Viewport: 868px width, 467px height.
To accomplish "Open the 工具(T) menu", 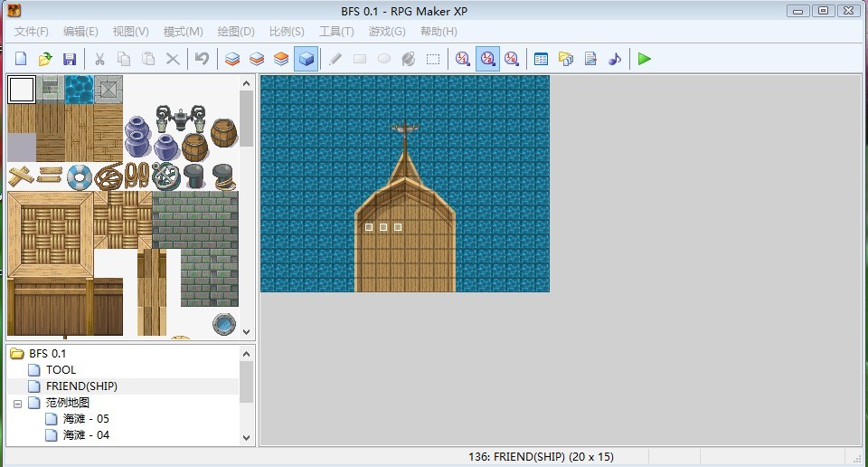I will [x=336, y=32].
